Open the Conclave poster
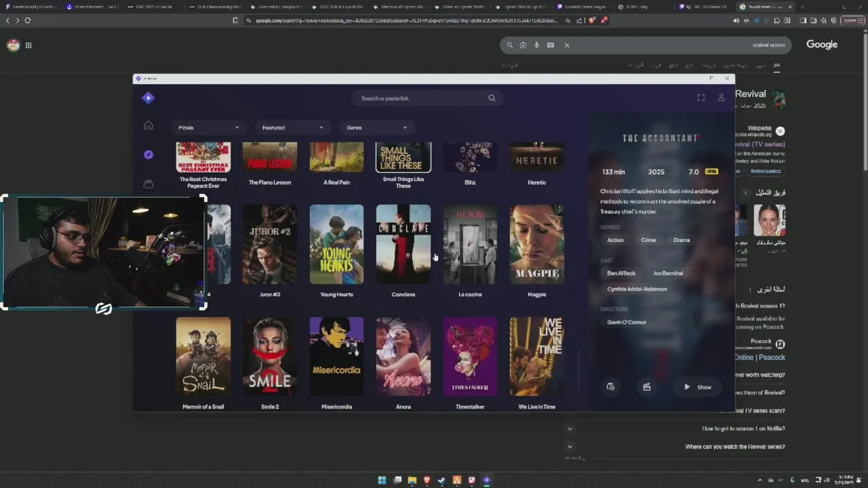Viewport: 868px width, 488px height. click(403, 244)
